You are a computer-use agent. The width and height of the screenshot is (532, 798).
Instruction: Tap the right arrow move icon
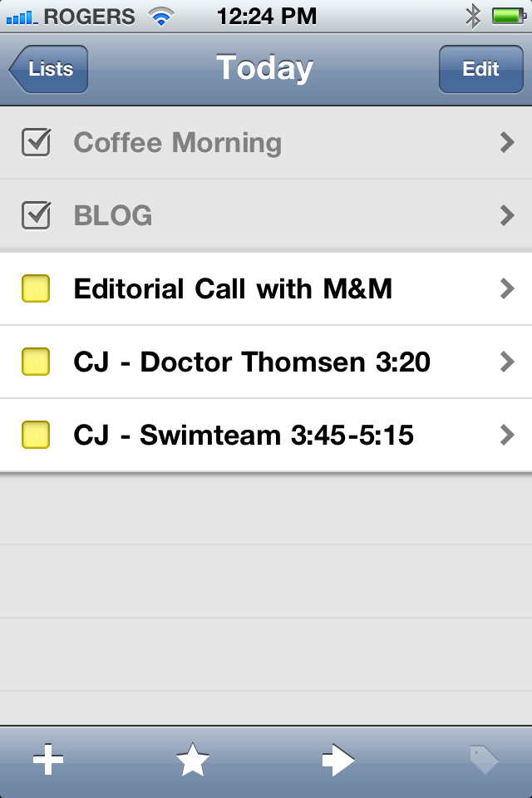(x=338, y=761)
